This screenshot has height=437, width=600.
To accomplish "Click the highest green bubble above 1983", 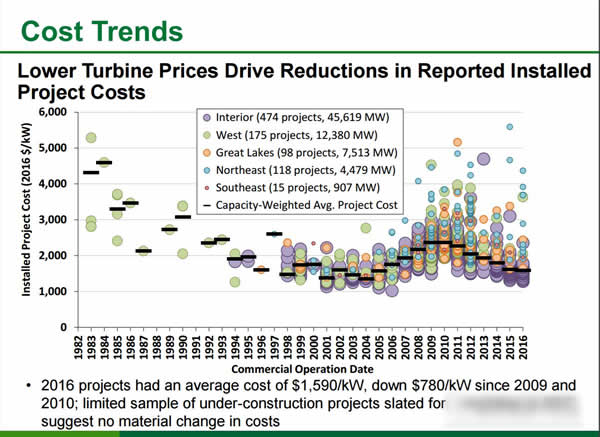I will point(91,138).
